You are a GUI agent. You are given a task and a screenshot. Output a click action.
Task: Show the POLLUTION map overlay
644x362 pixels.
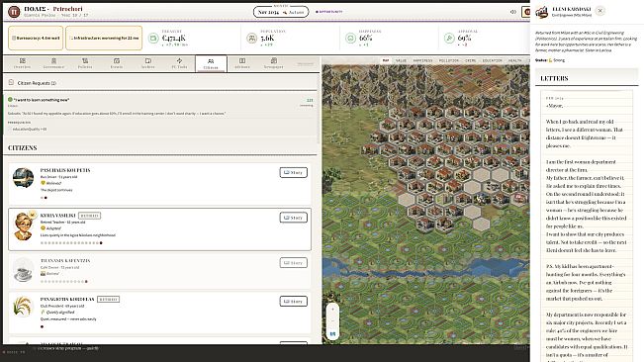coord(449,60)
